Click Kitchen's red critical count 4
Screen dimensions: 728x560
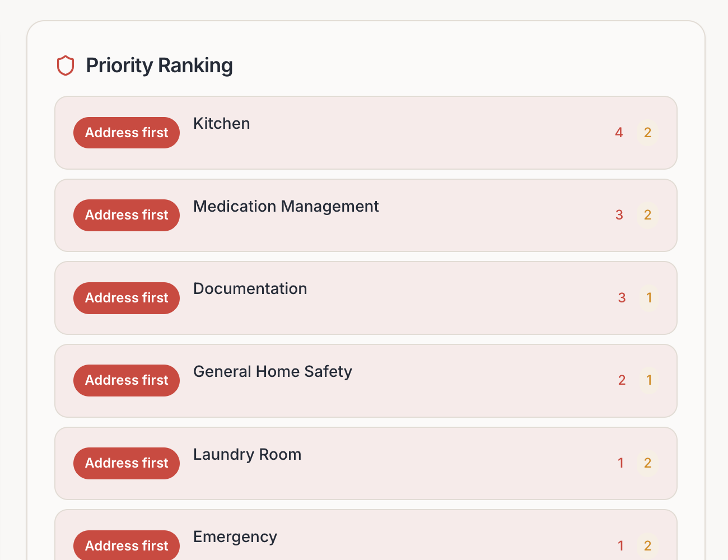pyautogui.click(x=619, y=133)
